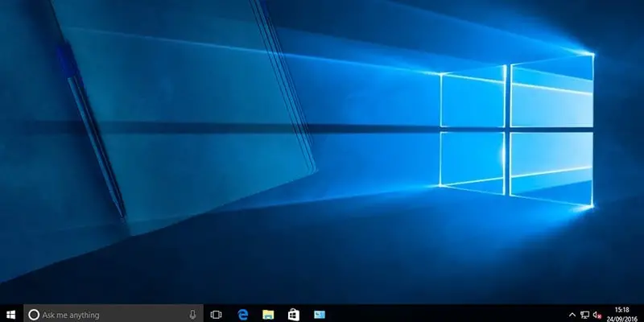Click the muted volume speaker icon
Viewport: 644px width, 322px height.
[x=597, y=315]
